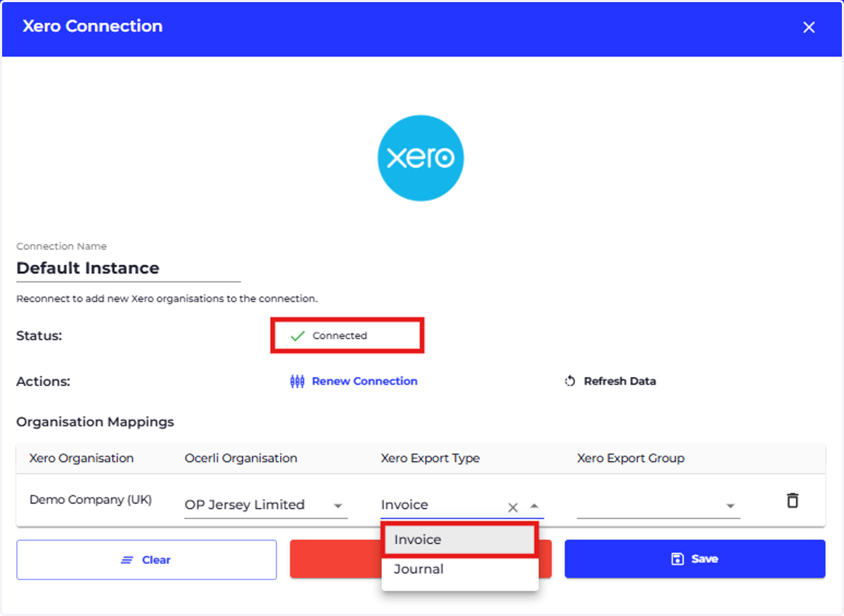The height and width of the screenshot is (616, 844).
Task: Click the Renew Connection link
Action: point(364,381)
